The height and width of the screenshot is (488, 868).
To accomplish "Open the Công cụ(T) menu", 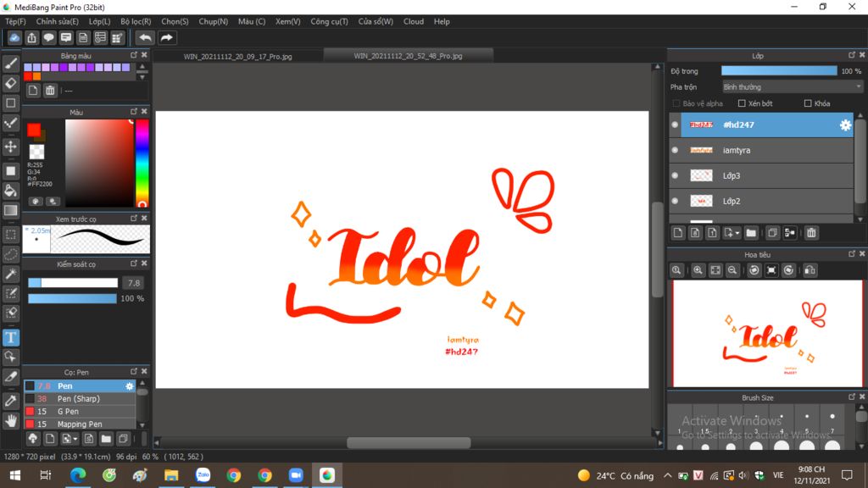I will pos(330,21).
